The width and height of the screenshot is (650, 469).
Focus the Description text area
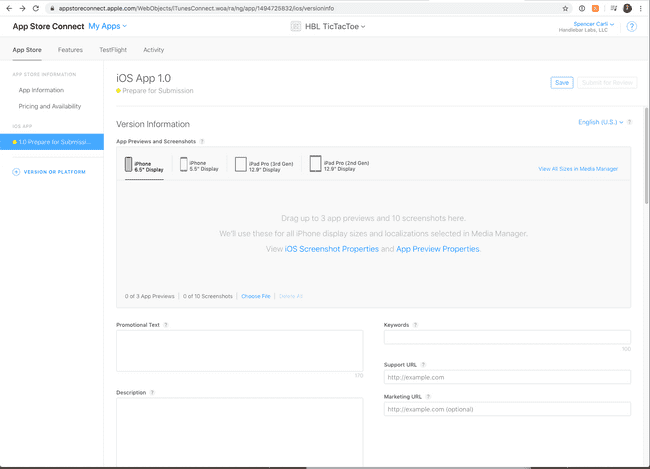pyautogui.click(x=240, y=432)
